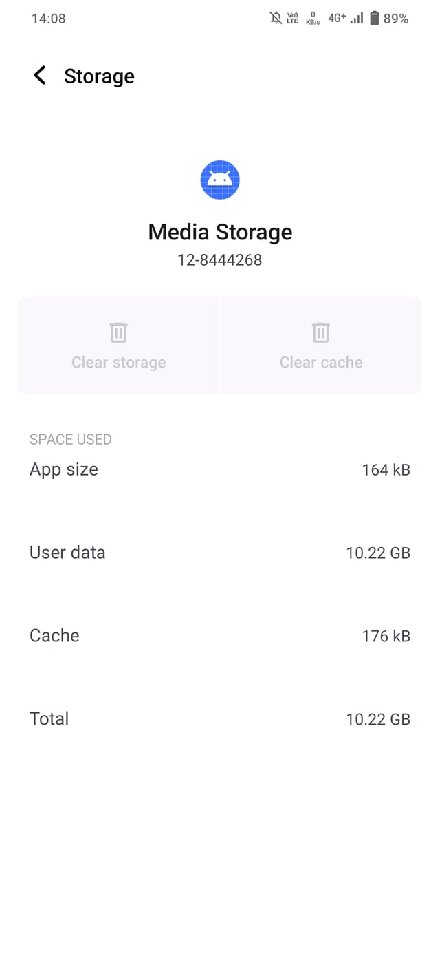The width and height of the screenshot is (440, 980).
Task: Click the trash icon above Clear cache
Action: point(320,332)
